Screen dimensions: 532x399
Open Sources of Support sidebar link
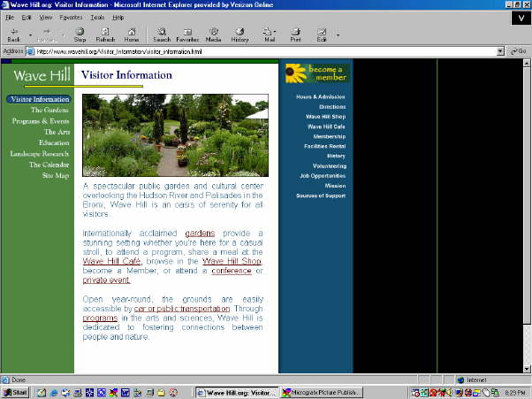click(321, 196)
